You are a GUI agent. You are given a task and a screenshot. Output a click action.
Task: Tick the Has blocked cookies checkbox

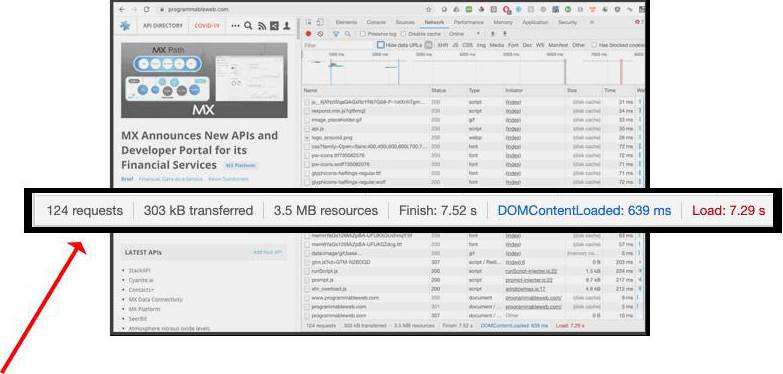pyautogui.click(x=594, y=45)
